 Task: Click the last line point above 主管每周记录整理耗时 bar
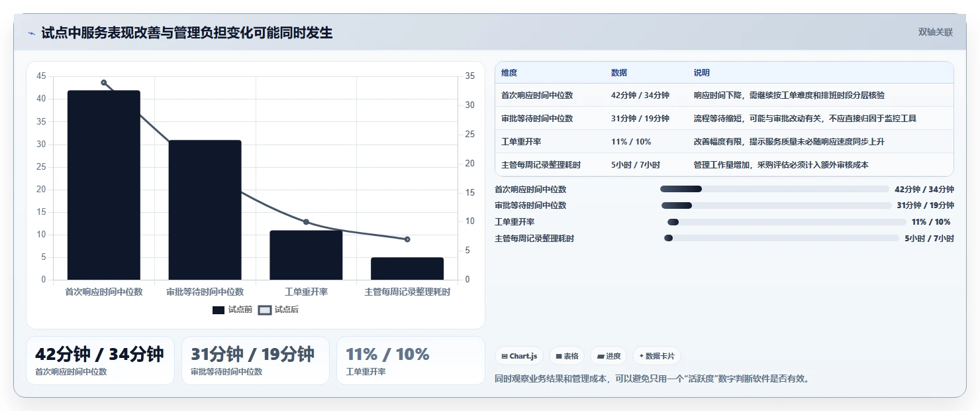tap(407, 239)
